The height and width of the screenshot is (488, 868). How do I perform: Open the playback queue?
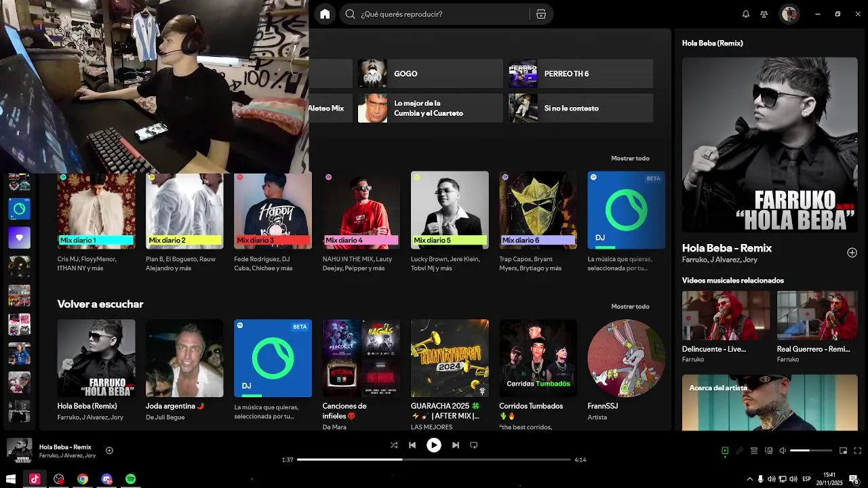point(753,451)
